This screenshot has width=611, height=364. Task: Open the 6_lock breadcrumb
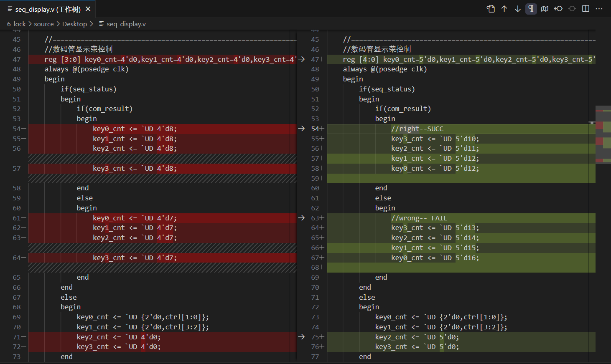tap(16, 24)
